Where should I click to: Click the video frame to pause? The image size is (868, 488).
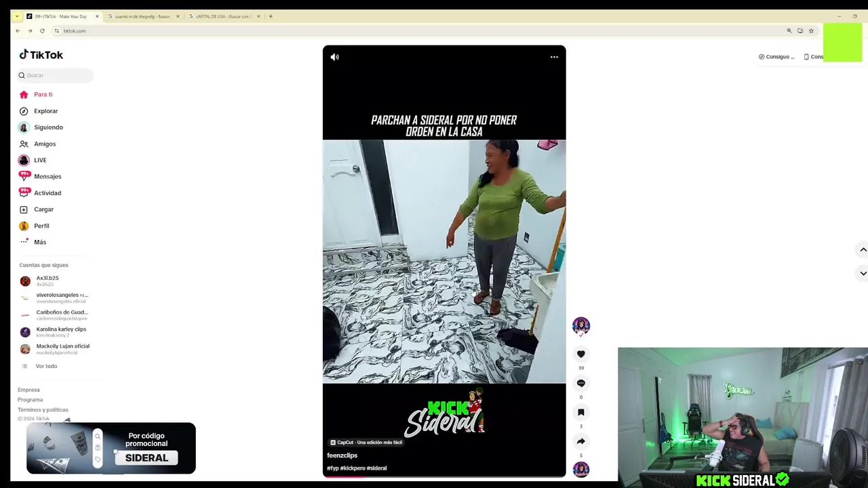pyautogui.click(x=444, y=261)
